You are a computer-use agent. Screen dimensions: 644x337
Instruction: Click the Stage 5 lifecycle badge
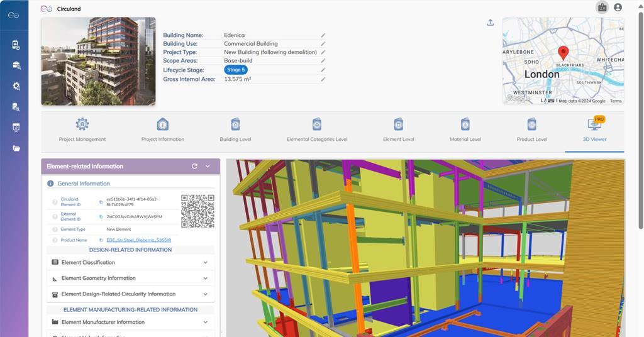pos(236,70)
